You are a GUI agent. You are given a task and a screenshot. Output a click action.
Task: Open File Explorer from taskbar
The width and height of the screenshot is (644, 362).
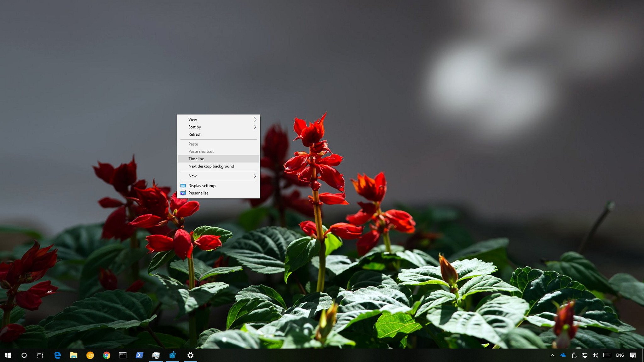(x=73, y=355)
